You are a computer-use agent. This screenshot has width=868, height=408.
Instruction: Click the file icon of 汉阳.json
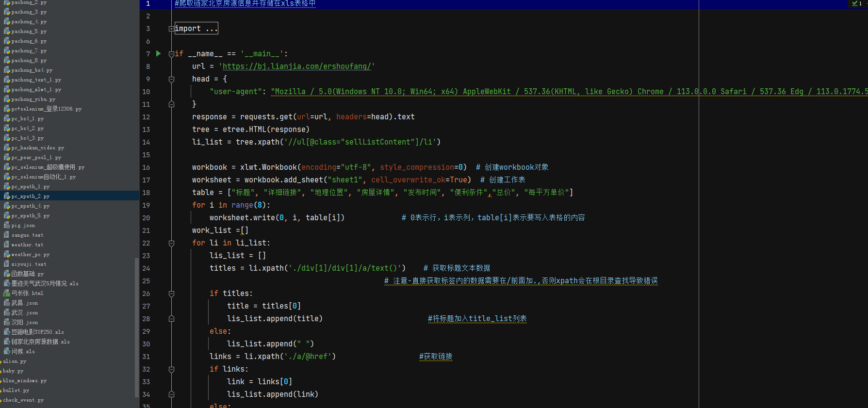click(x=7, y=322)
